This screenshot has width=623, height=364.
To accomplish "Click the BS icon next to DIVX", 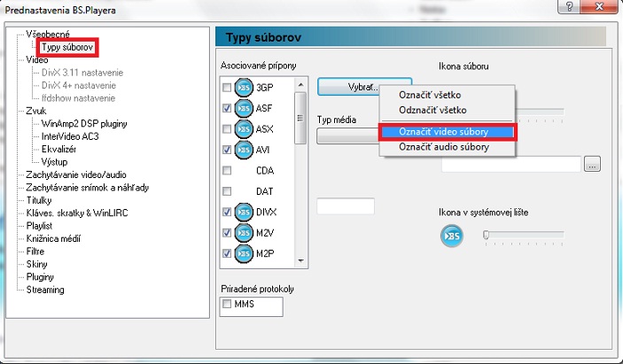I will tap(244, 213).
